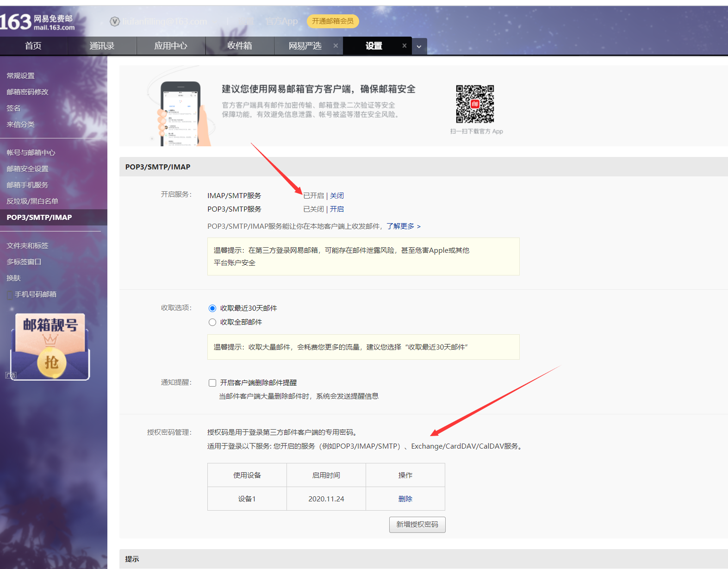Click the 设备1 table cell
The width and height of the screenshot is (728, 569).
coord(247,499)
